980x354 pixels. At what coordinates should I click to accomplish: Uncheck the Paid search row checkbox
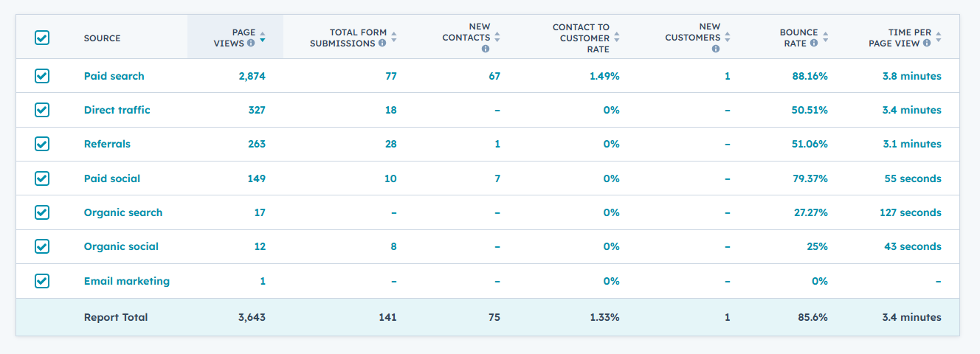pyautogui.click(x=42, y=76)
